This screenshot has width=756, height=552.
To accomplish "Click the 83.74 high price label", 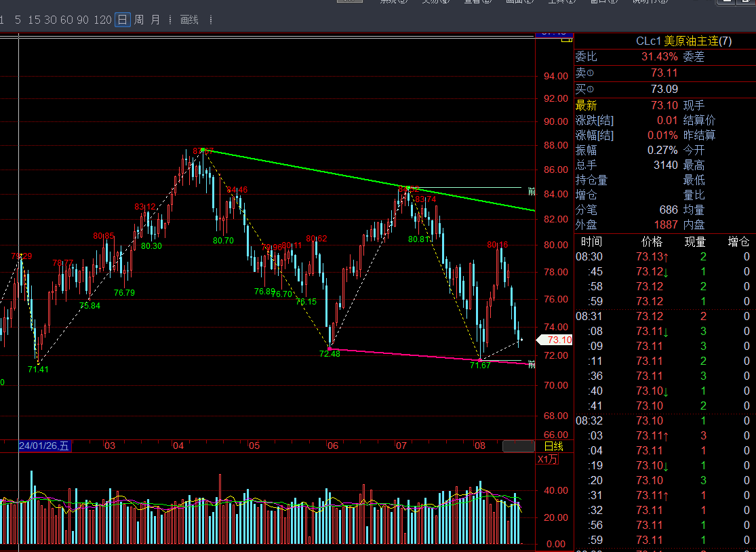I will tap(425, 199).
